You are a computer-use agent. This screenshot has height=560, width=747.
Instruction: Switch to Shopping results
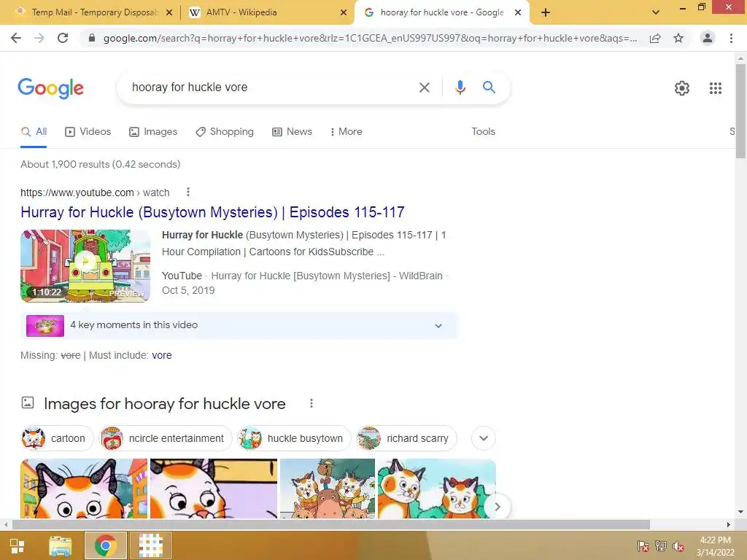point(225,132)
